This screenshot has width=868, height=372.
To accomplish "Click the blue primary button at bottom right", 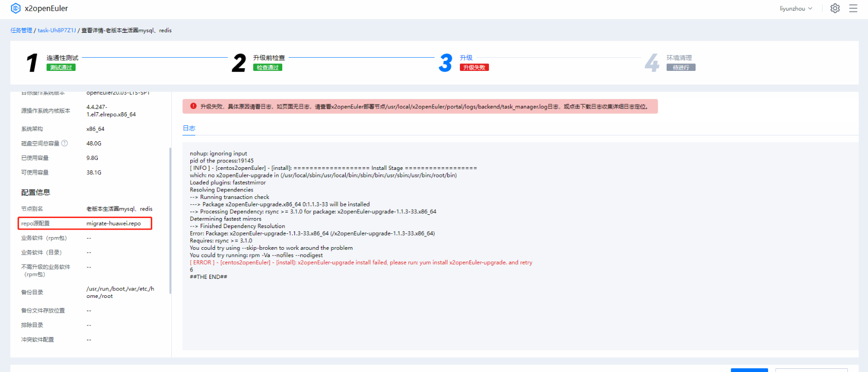I will (749, 370).
